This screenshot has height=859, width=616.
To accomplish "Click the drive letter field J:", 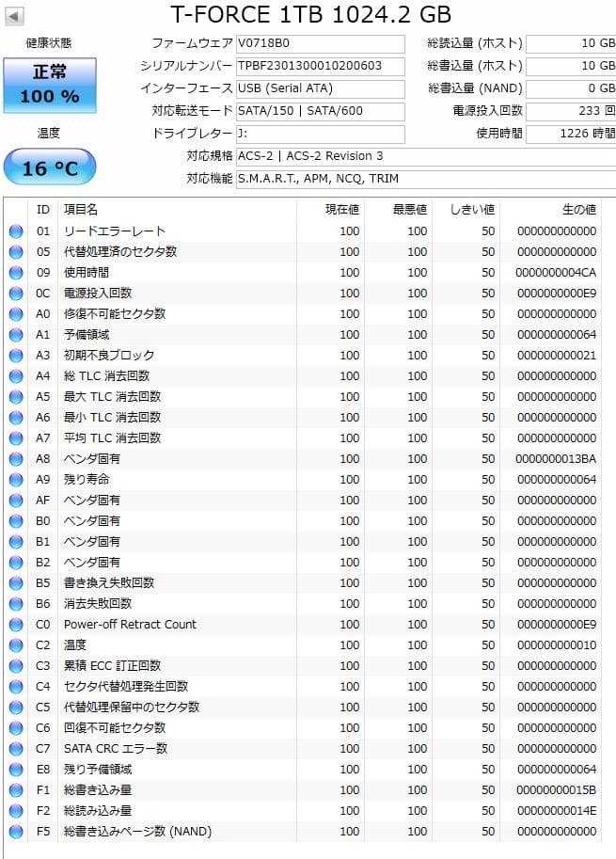I will pos(321,133).
